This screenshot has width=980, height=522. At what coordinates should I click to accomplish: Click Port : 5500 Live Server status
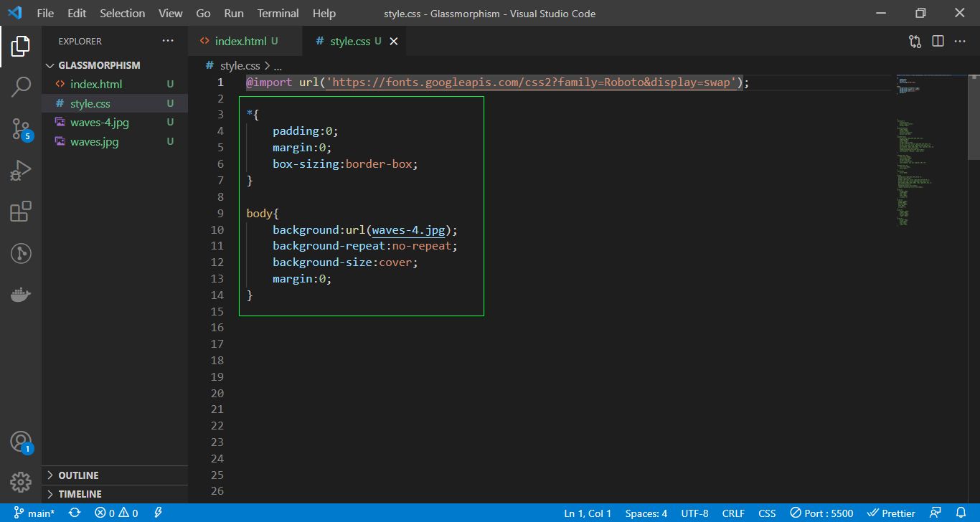point(821,513)
